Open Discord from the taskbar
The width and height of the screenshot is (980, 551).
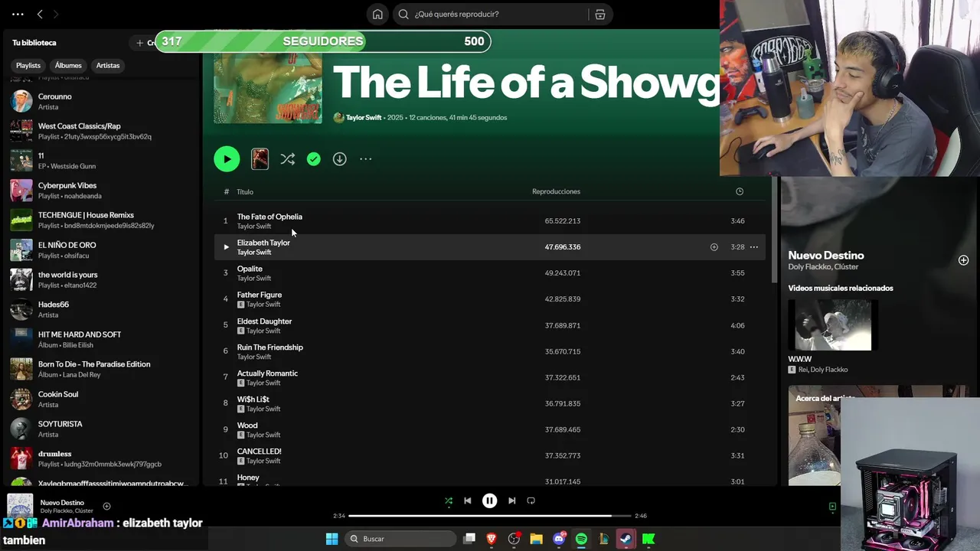pos(560,539)
